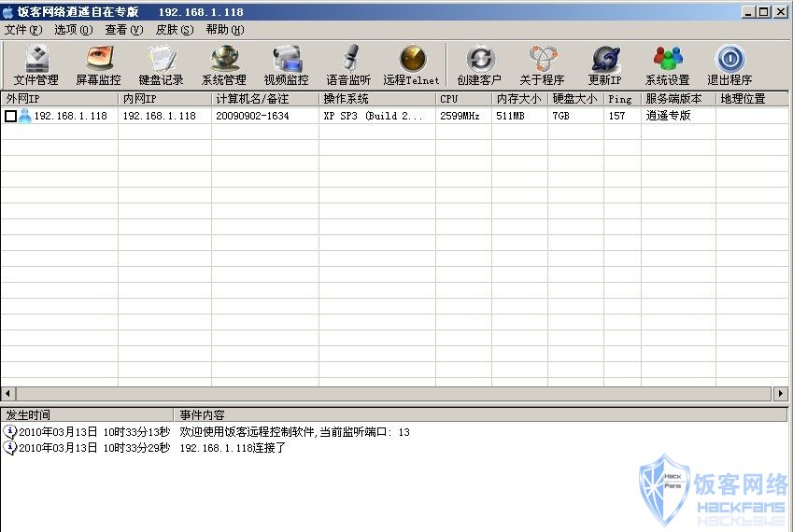Select log entry 欢迎使用饭客远程控制软件
The image size is (793, 532).
295,432
